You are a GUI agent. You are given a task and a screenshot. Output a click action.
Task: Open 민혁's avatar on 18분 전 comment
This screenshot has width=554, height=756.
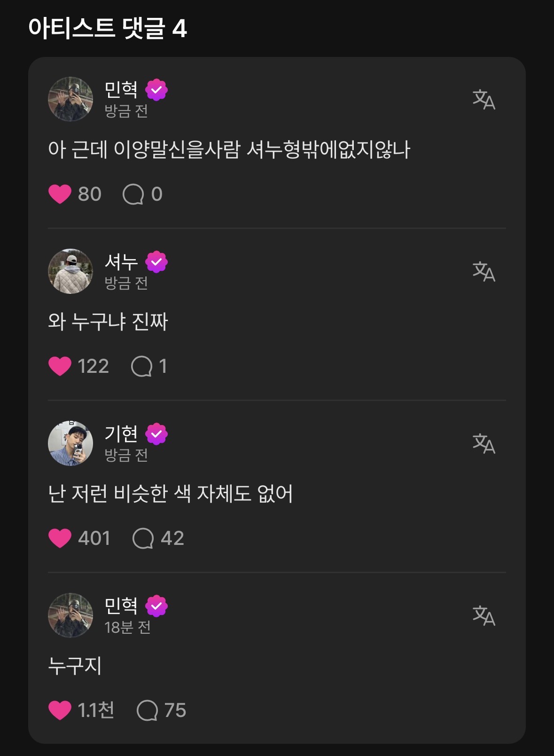coord(70,615)
